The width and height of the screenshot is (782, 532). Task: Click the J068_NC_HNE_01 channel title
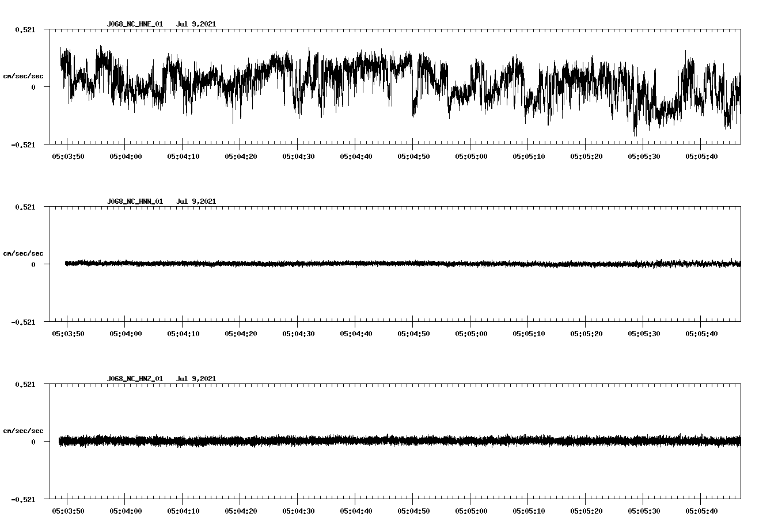pyautogui.click(x=135, y=24)
